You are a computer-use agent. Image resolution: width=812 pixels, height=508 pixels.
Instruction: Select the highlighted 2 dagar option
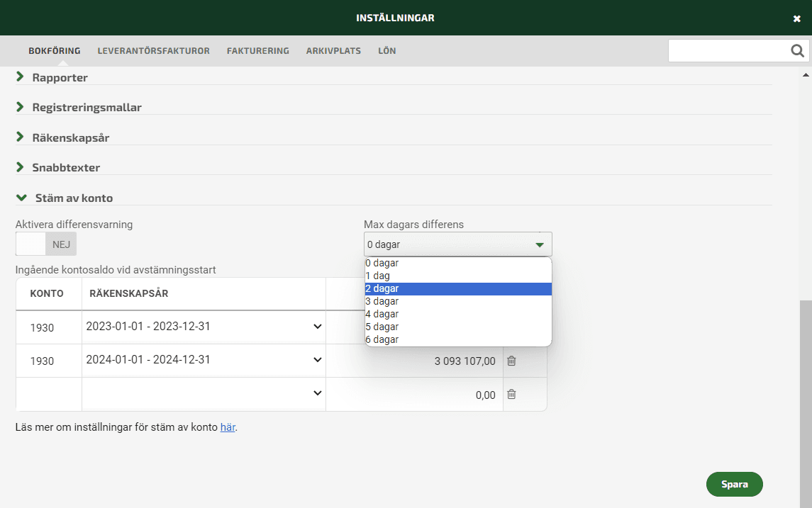click(458, 288)
